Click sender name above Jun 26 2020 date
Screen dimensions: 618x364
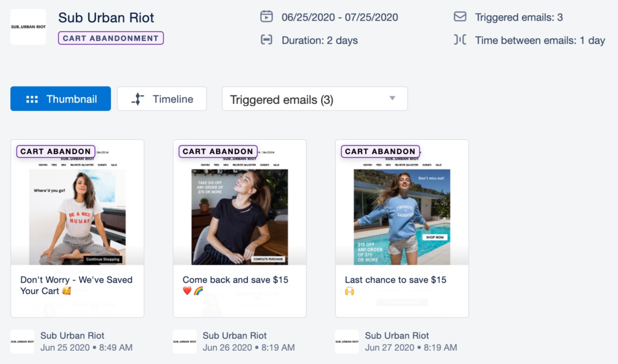coord(235,336)
